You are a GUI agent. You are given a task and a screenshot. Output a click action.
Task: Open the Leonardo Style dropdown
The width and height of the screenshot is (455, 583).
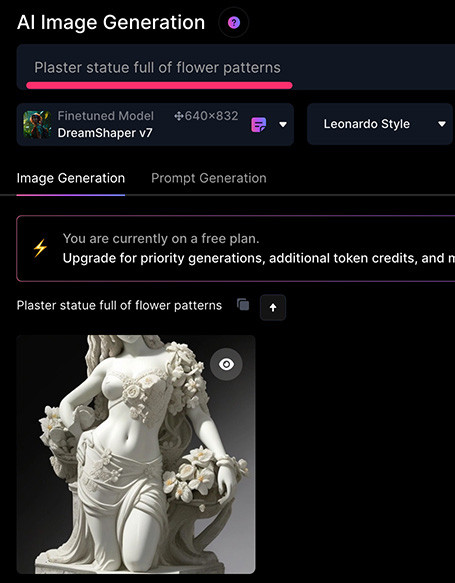(380, 124)
